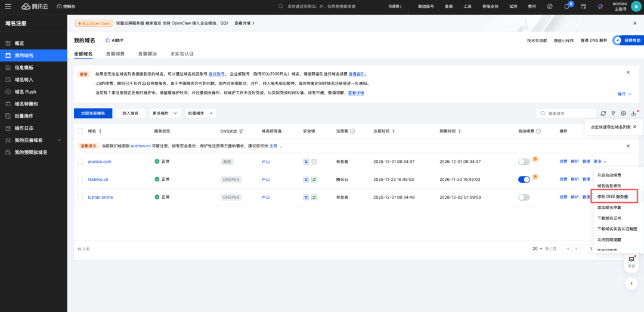Open the billing card icon in top bar

[583, 7]
